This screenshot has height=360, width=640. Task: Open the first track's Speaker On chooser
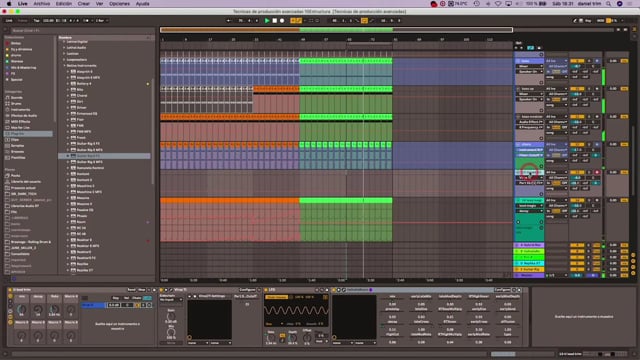[x=530, y=71]
